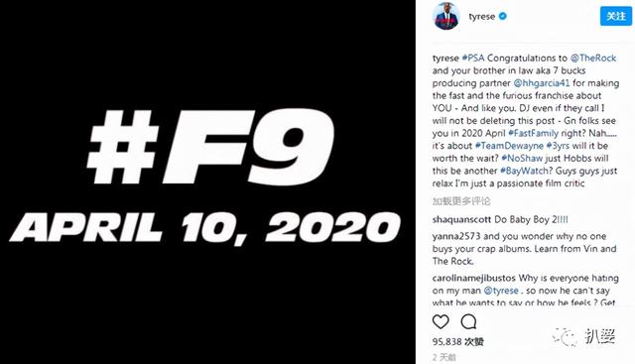This screenshot has height=364, width=635.
Task: Open the #3yrs hashtag
Action: pos(558,146)
